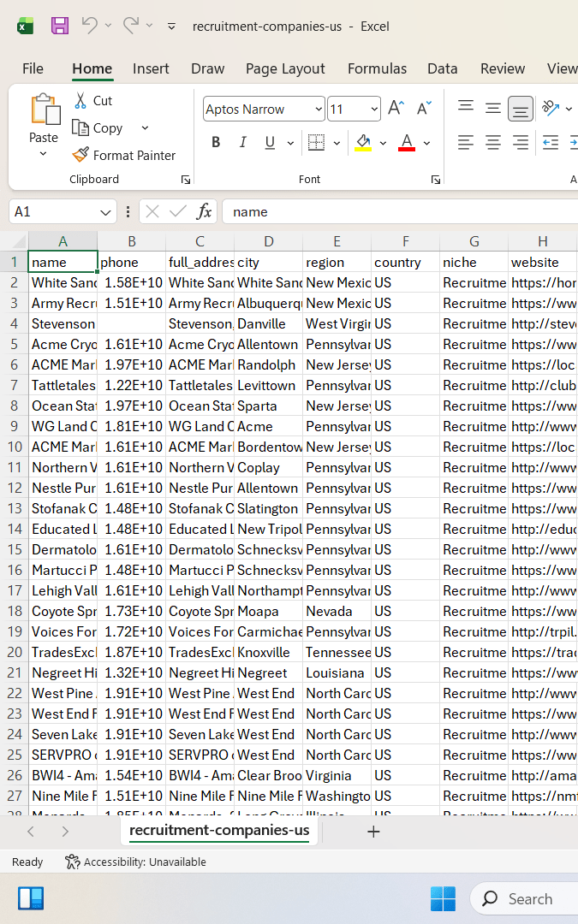Toggle Bottom Align for cell

(x=521, y=109)
